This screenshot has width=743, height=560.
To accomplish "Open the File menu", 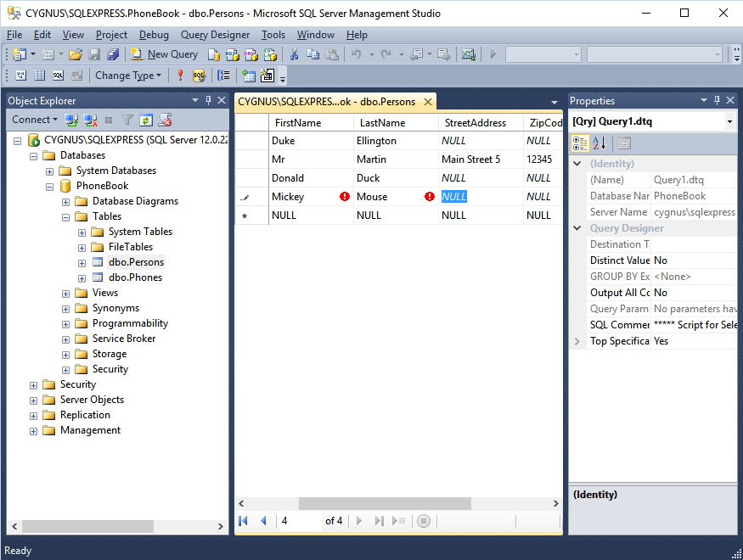I will pyautogui.click(x=14, y=35).
